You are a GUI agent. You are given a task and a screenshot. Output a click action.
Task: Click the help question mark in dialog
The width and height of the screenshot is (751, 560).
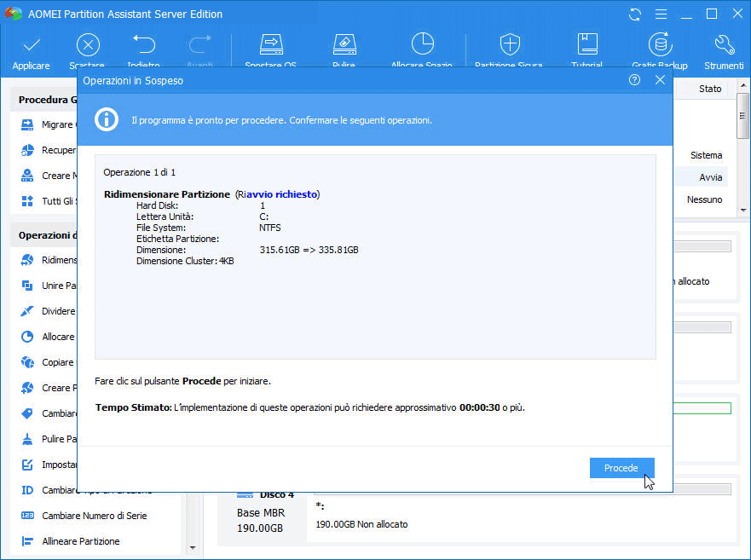[x=634, y=80]
